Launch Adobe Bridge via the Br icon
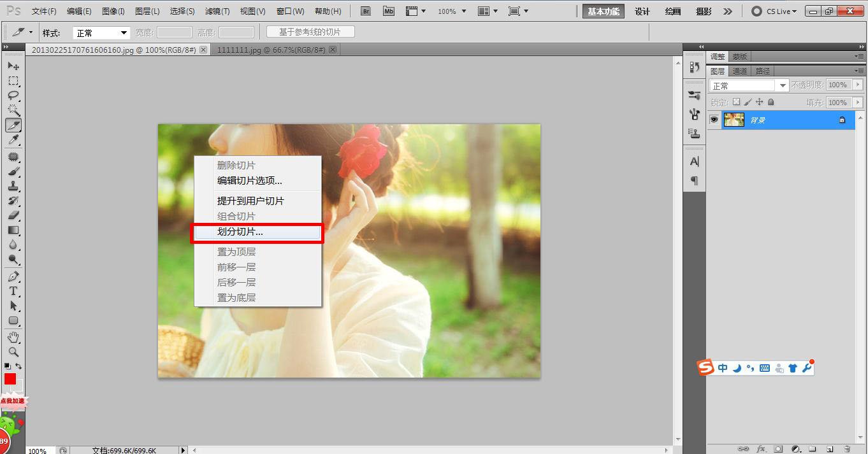Viewport: 868px width, 454px height. point(365,11)
